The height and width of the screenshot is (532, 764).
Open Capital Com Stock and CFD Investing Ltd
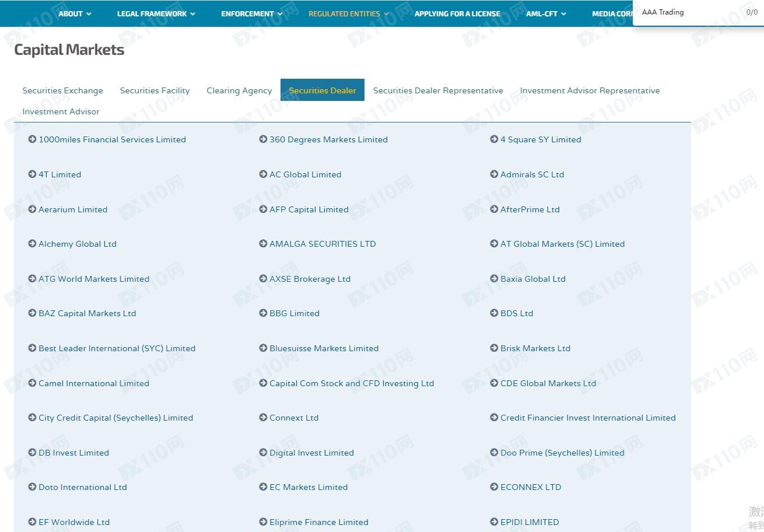click(351, 383)
